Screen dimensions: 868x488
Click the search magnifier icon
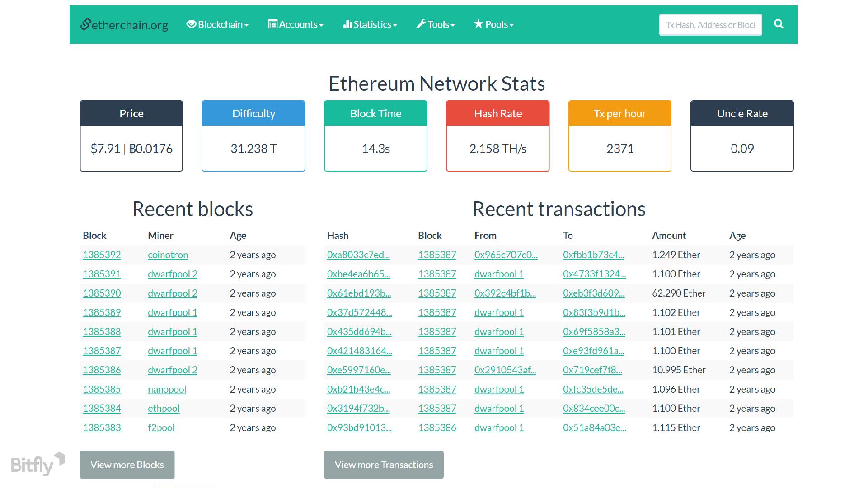[779, 24]
